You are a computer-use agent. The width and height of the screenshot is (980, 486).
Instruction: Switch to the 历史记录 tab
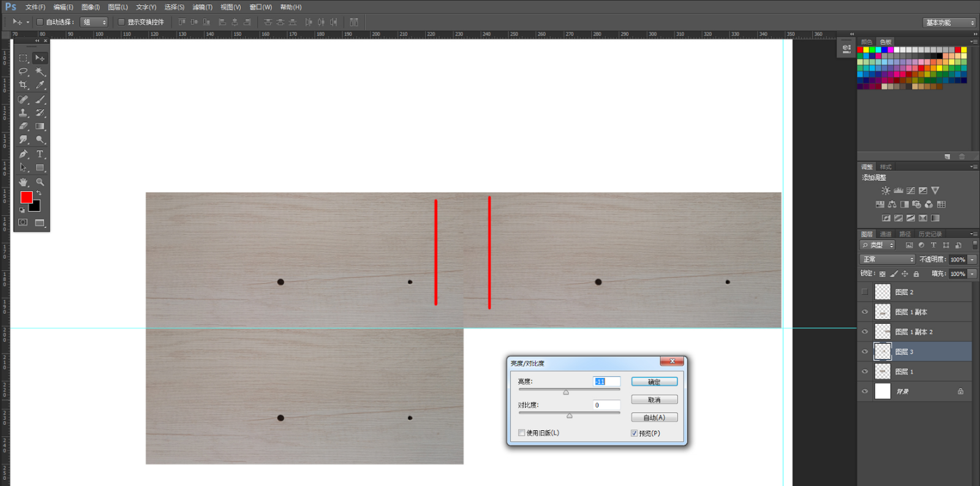pos(930,234)
